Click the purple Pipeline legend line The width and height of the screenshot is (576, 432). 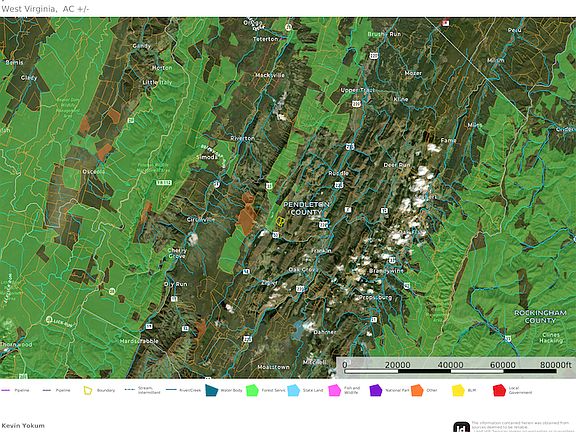tap(15, 390)
